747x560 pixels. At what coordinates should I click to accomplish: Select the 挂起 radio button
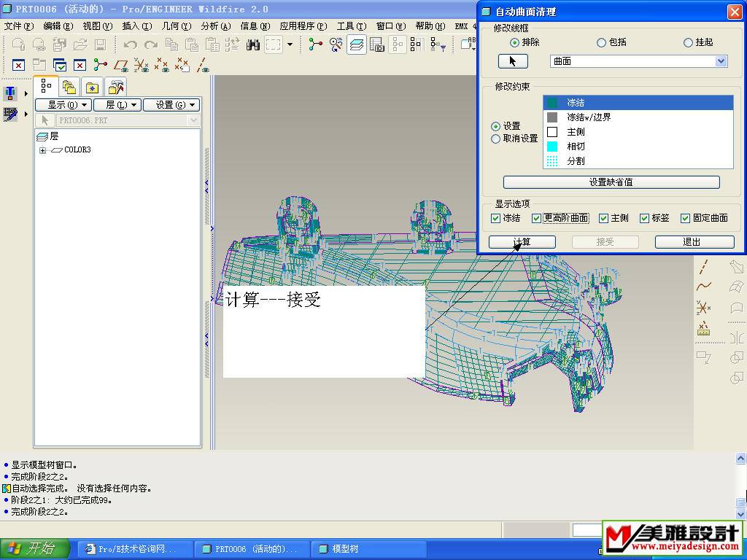tap(688, 42)
